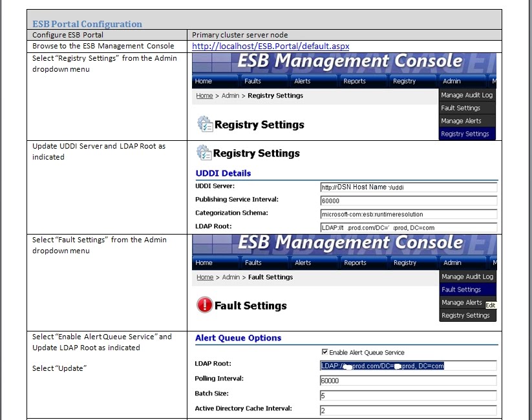The image size is (532, 420).
Task: Choose Manage Audit Log menu entry
Action: pyautogui.click(x=468, y=94)
